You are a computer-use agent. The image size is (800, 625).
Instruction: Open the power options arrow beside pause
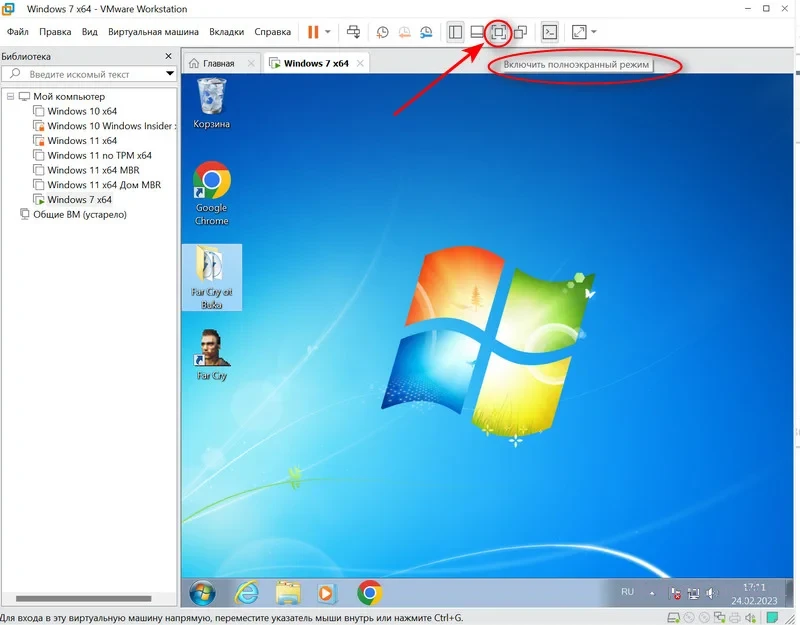[x=328, y=32]
